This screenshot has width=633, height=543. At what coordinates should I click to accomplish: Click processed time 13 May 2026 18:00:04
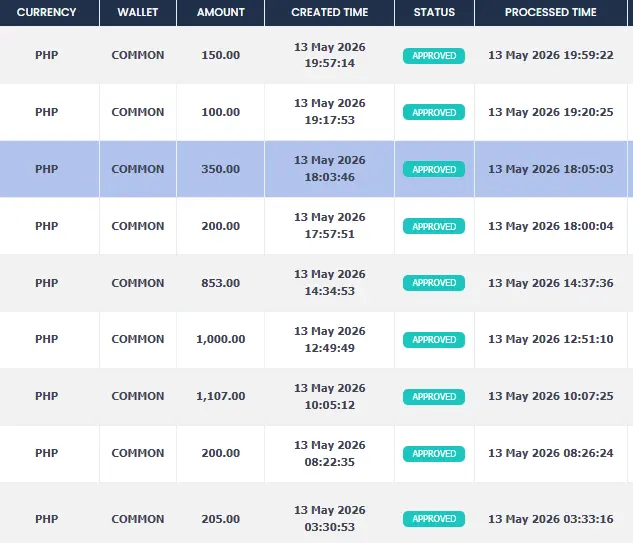click(551, 226)
